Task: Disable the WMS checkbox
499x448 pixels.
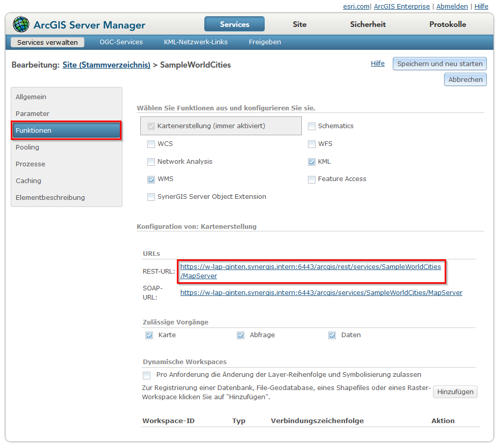Action: pos(151,180)
